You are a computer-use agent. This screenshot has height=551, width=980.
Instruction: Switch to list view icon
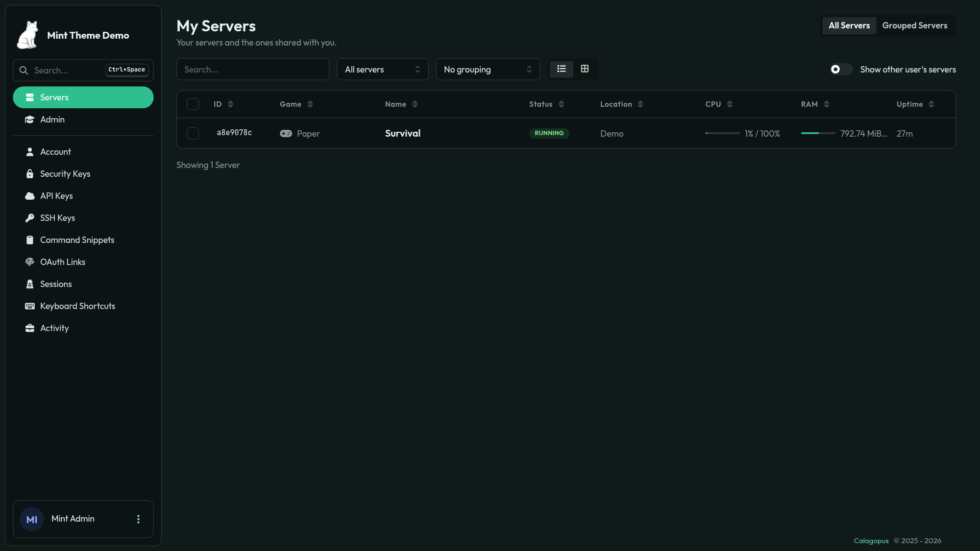pos(562,69)
